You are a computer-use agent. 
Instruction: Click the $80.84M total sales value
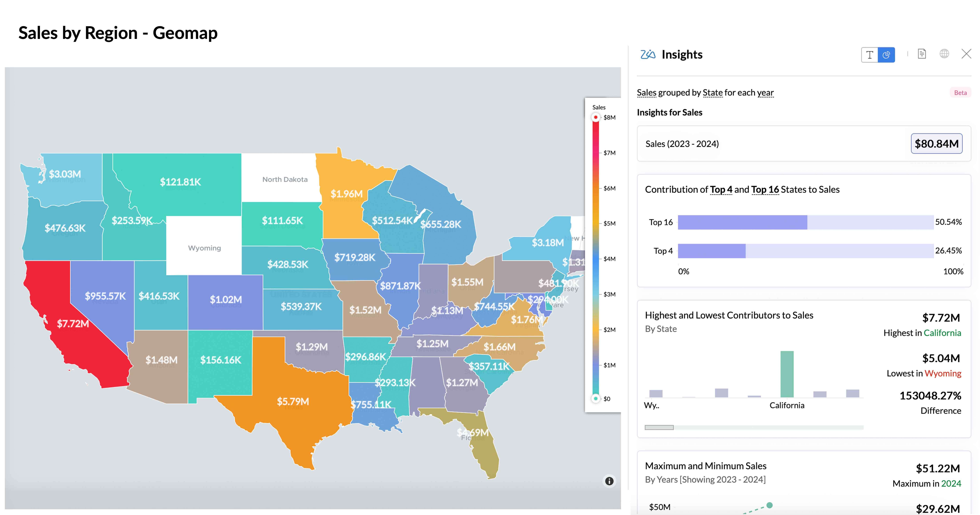[937, 144]
